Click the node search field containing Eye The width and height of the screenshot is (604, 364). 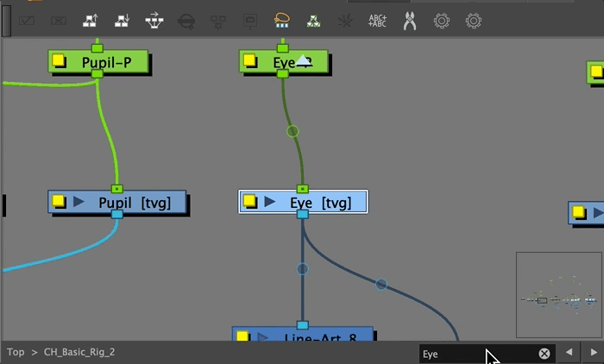(x=475, y=354)
